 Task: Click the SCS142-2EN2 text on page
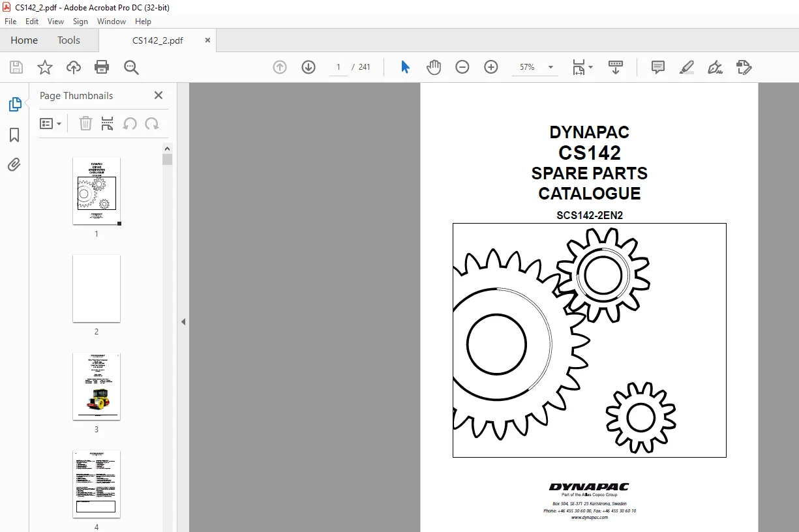(590, 215)
